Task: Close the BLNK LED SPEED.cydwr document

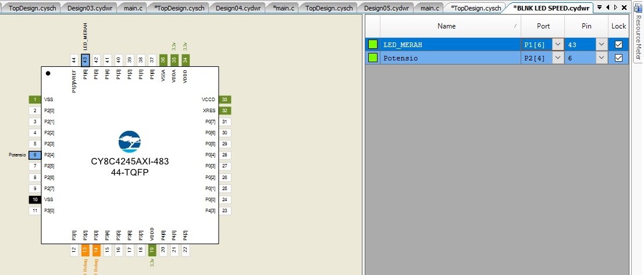Action: tap(624, 8)
